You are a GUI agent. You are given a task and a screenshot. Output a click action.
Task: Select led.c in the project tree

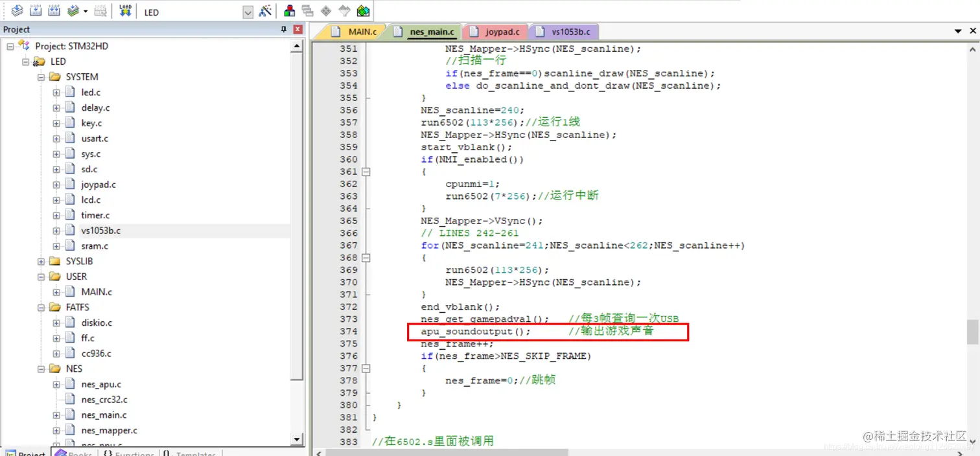pos(91,93)
